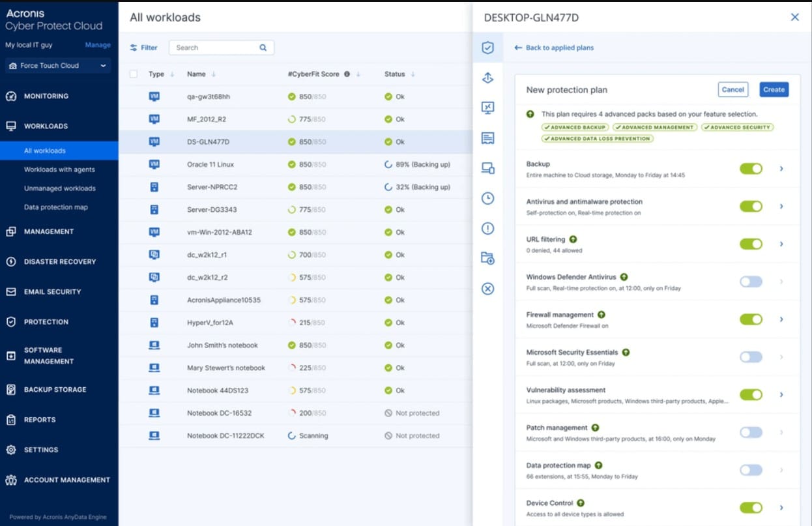
Task: Open the Filter control above the table
Action: [143, 48]
